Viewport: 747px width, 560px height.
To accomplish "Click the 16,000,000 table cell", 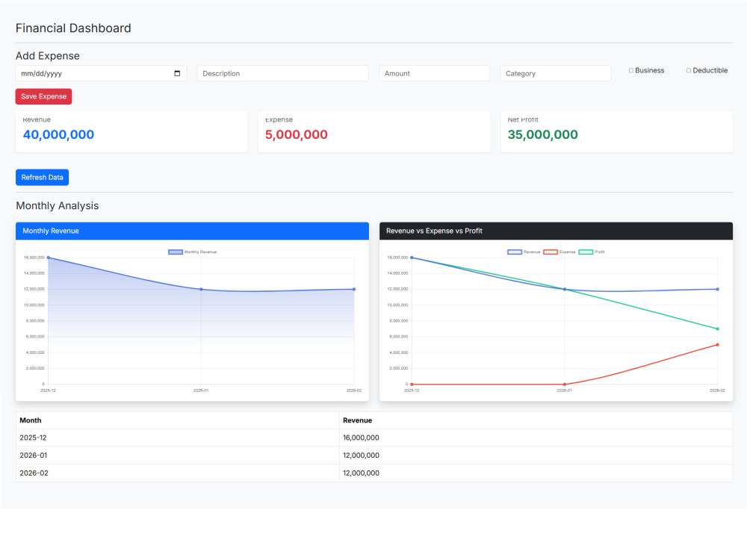I will (x=536, y=438).
